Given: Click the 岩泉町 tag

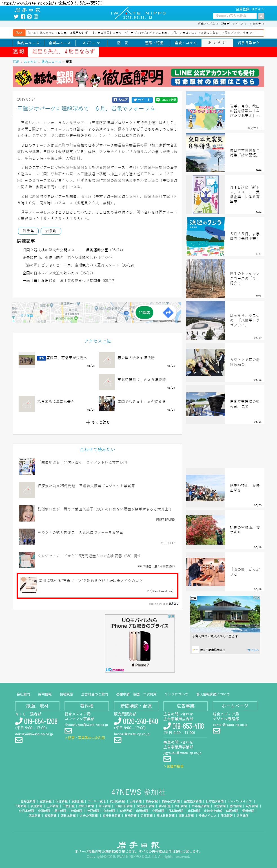Looking at the screenshot, I should 51,231.
